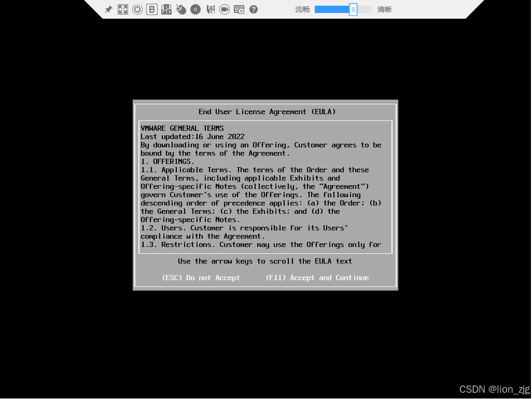Screen dimensions: 532x399
Task: Start screen video recording icon
Action: [x=225, y=9]
